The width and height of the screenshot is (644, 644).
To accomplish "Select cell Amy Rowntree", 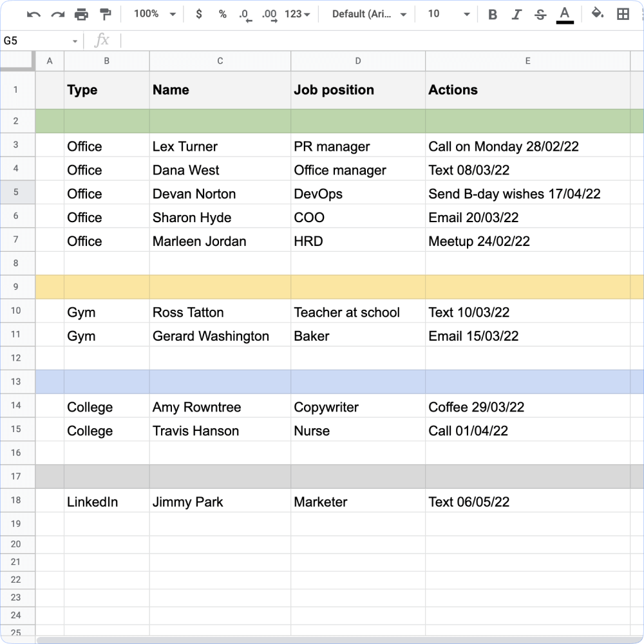I will click(x=220, y=406).
